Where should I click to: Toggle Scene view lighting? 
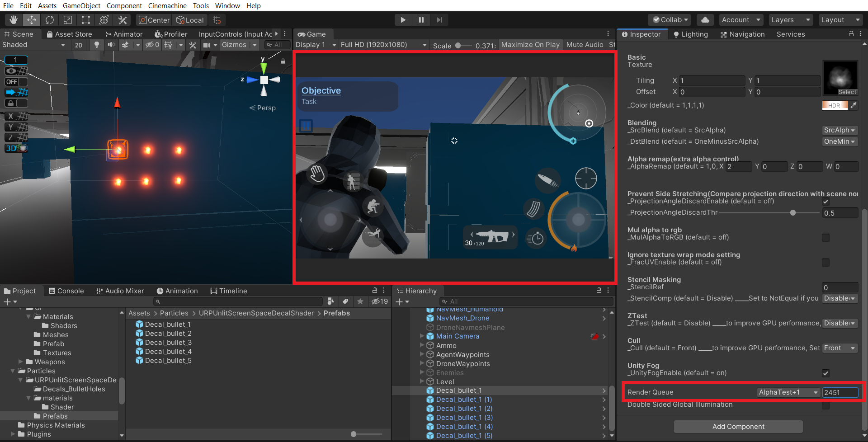point(97,45)
